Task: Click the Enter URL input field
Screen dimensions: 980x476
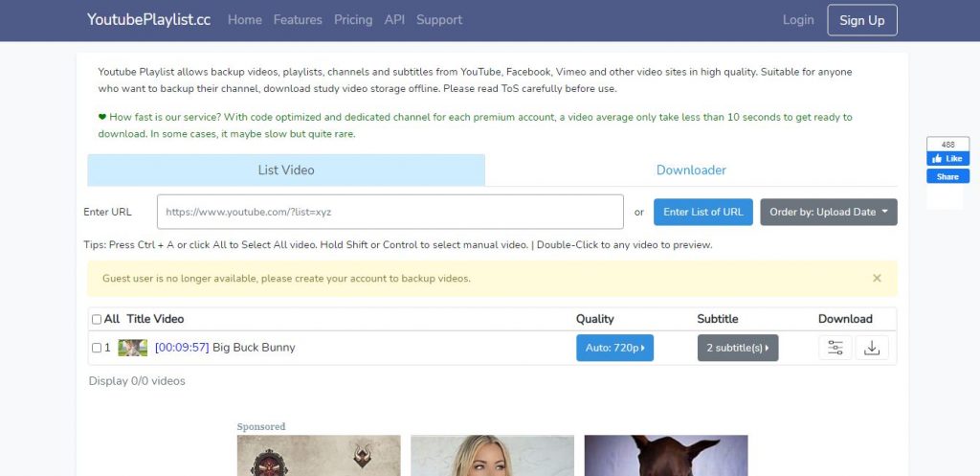Action: coord(390,212)
